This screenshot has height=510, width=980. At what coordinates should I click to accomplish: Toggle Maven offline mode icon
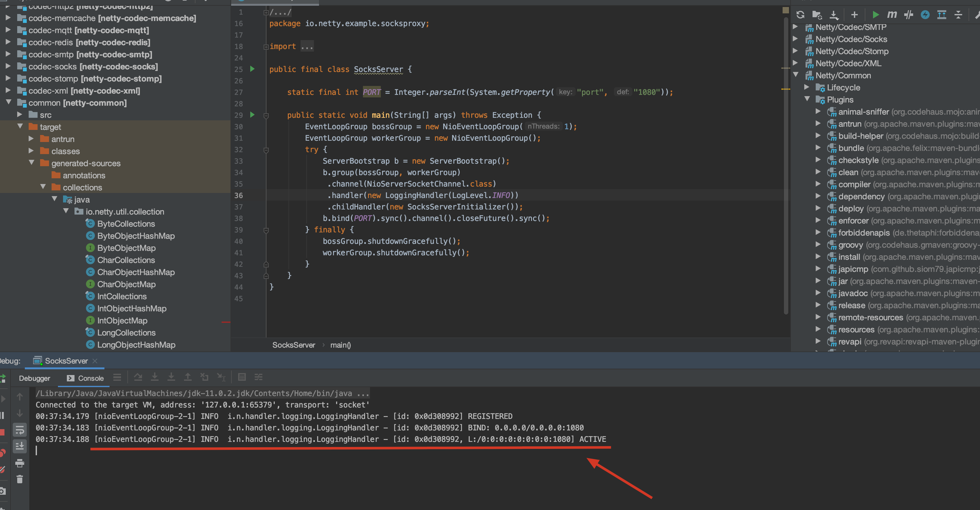tap(908, 15)
